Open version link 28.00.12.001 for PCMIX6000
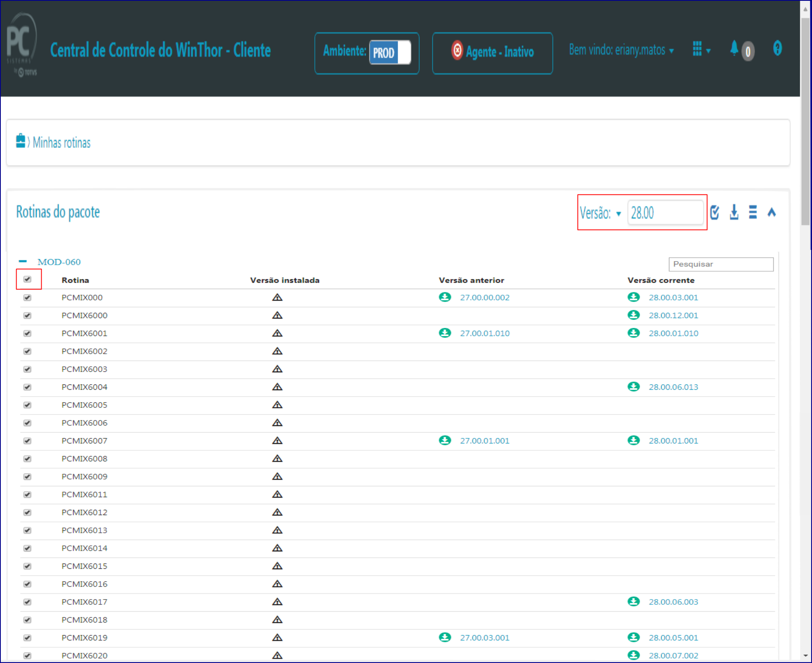This screenshot has width=812, height=663. [x=673, y=315]
